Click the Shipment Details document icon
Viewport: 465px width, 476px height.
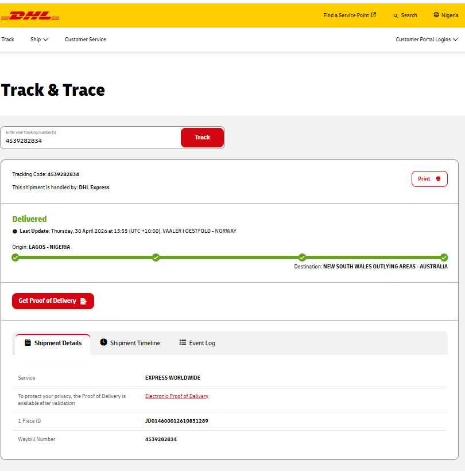tap(28, 343)
